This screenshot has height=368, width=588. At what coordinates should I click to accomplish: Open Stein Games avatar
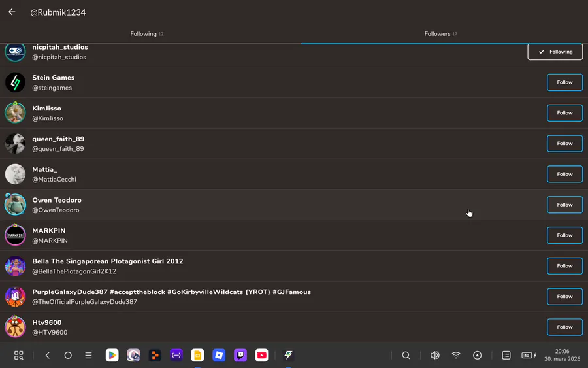[15, 82]
